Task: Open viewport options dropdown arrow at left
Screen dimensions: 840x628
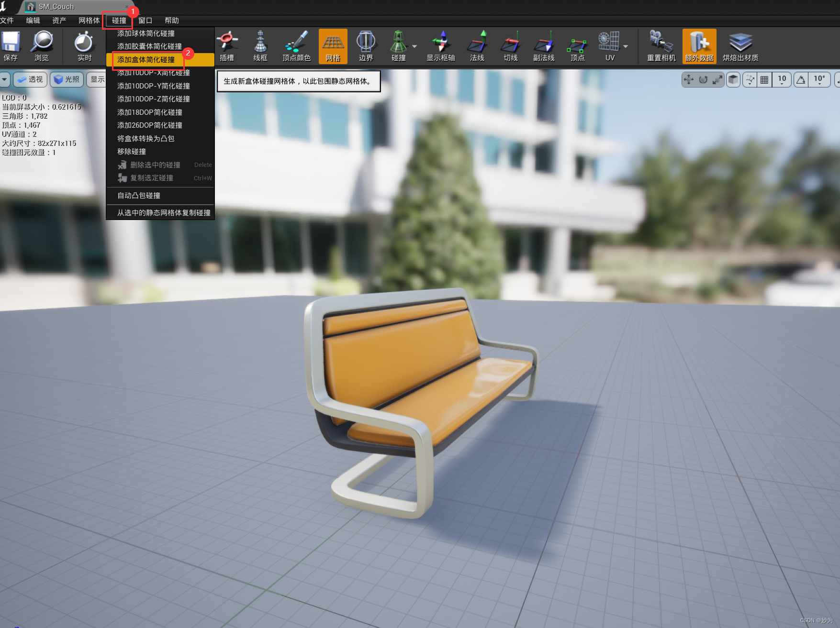Action: click(4, 79)
